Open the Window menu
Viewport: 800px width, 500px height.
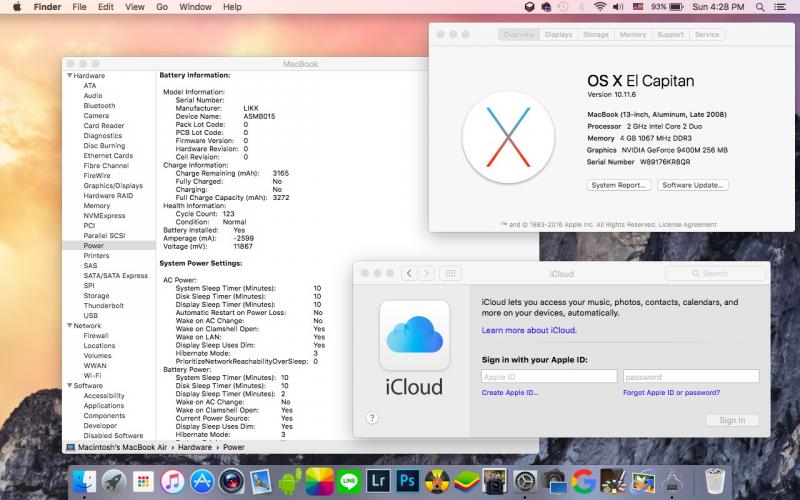coord(195,7)
